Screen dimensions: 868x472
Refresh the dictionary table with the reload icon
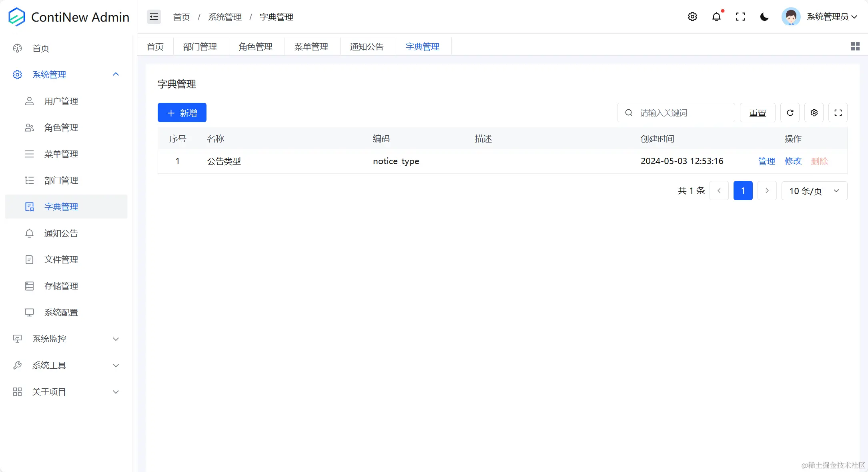point(790,112)
